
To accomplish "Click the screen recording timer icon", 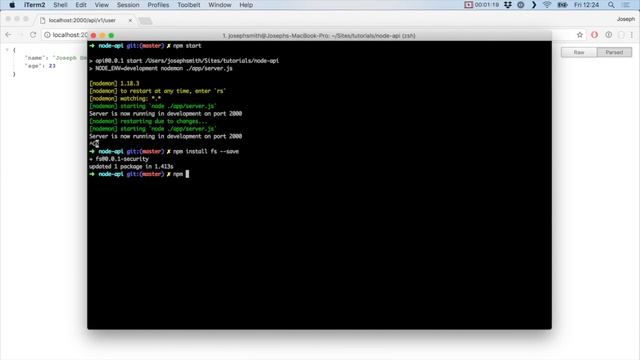I will (468, 5).
